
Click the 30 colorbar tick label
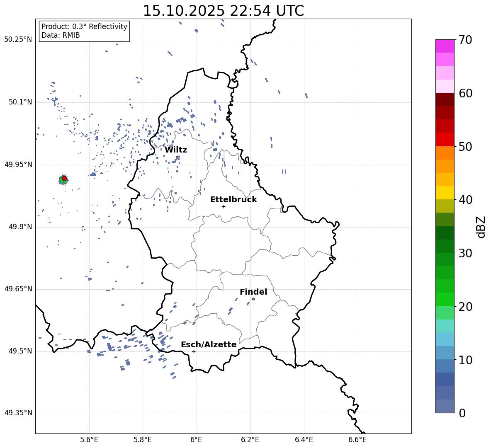click(465, 253)
